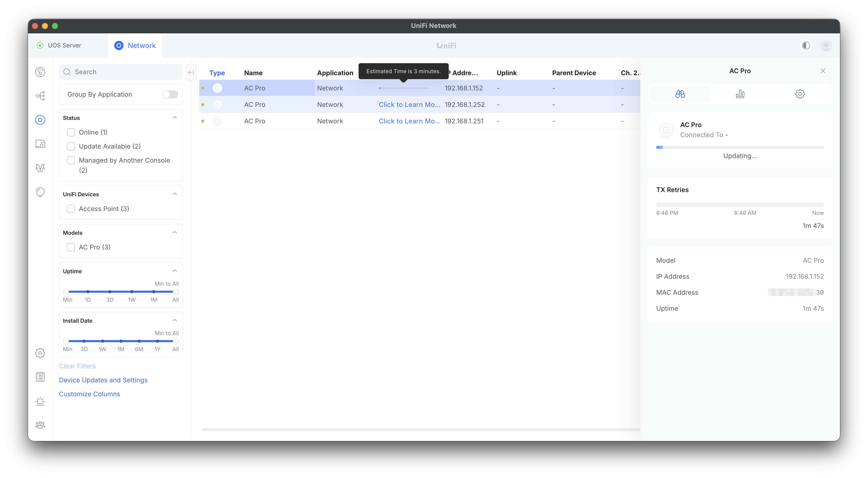868x478 pixels.
Task: Open the Topology view icon
Action: (40, 96)
